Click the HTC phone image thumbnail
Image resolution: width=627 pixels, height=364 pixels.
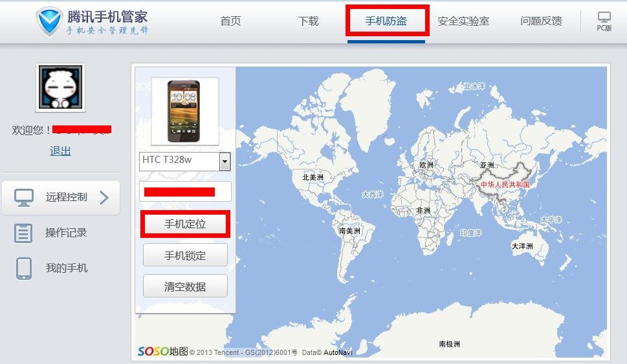[184, 111]
